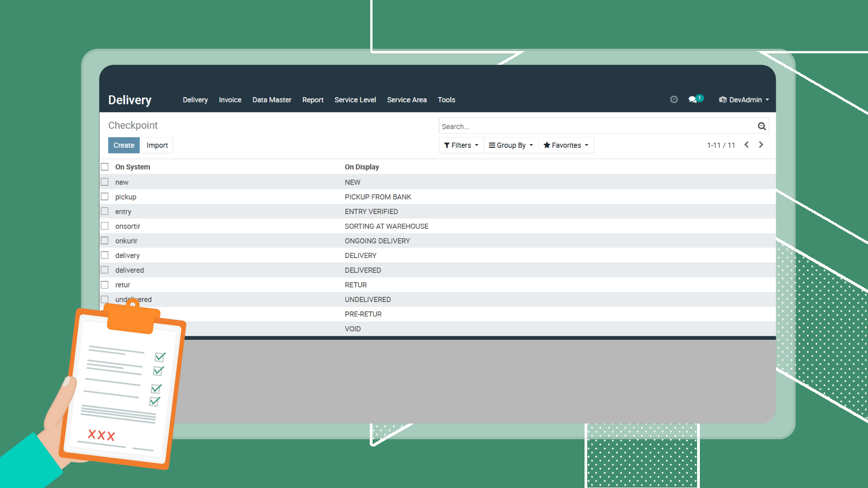Open the DevAdmin user menu
Viewport: 868px width, 488px height.
[x=745, y=100]
